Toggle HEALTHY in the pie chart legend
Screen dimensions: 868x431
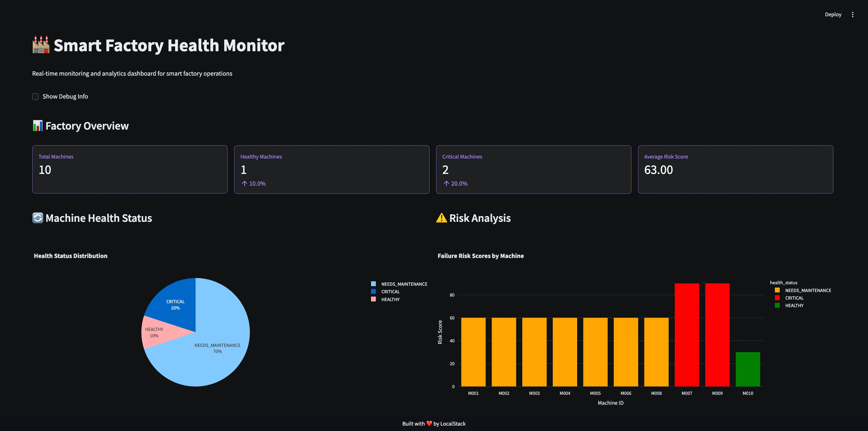[x=390, y=299]
